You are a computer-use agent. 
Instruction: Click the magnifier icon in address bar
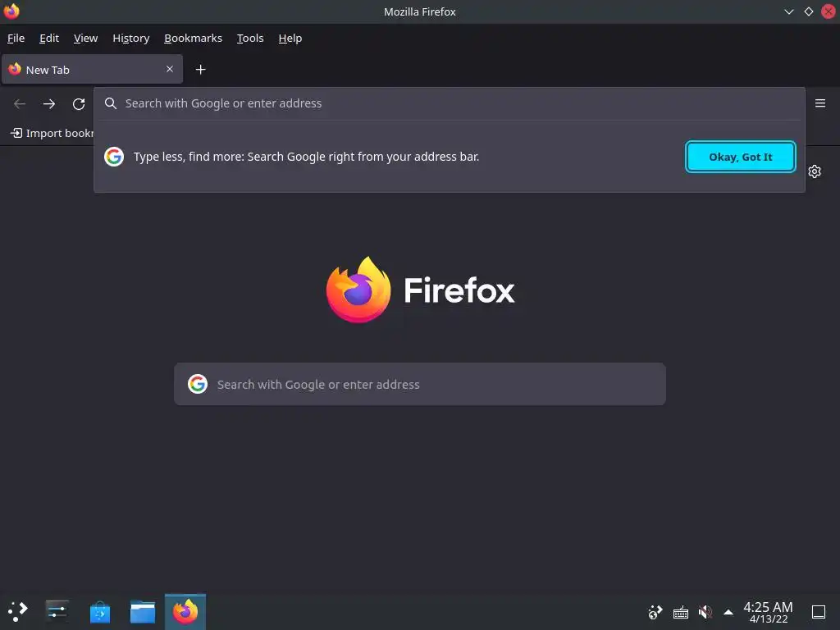[x=111, y=103]
